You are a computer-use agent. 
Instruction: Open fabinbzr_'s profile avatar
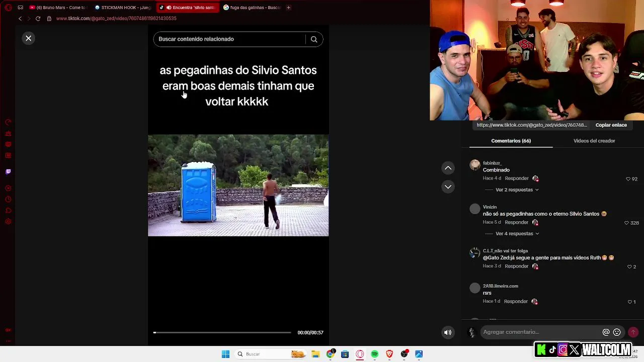click(475, 165)
